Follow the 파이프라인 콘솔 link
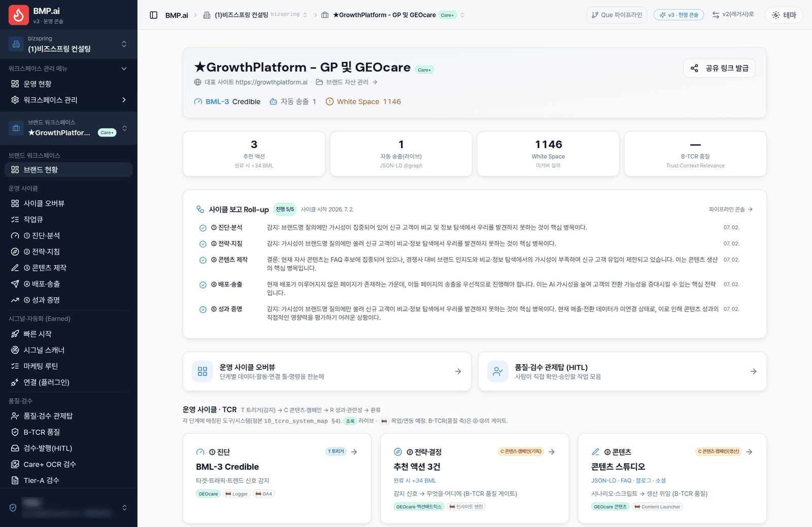Screen dimensions: 812x527 pyautogui.click(x=731, y=209)
